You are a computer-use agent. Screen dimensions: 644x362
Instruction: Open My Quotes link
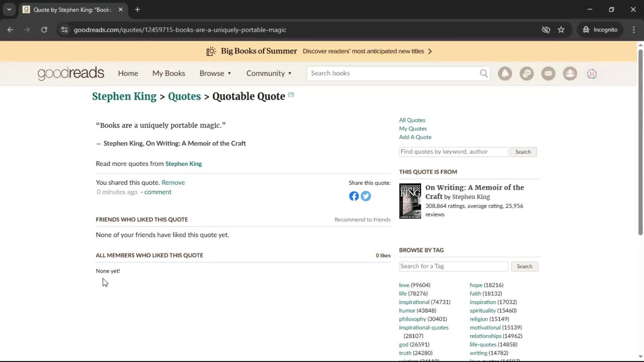coord(413,129)
